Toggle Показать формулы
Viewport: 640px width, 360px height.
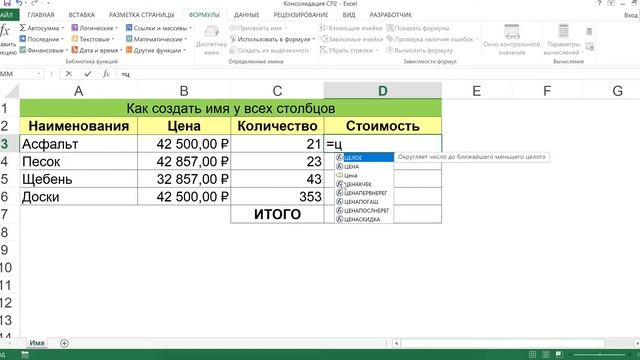click(418, 28)
